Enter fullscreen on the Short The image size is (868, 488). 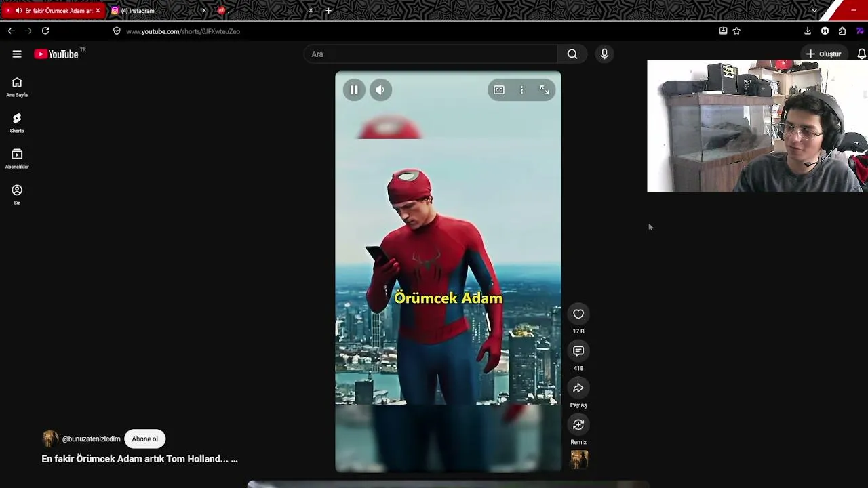[545, 90]
